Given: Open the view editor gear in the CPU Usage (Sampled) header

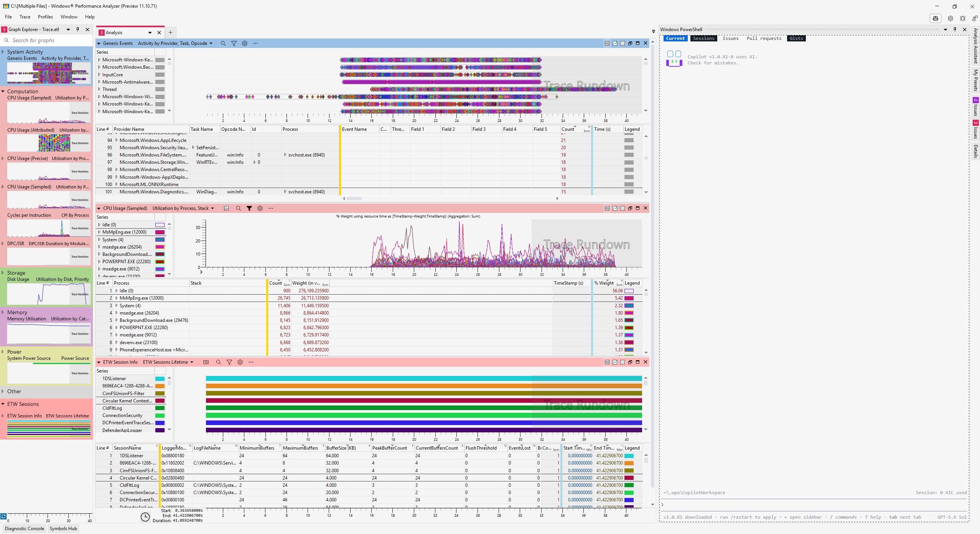Looking at the screenshot, I should [260, 208].
